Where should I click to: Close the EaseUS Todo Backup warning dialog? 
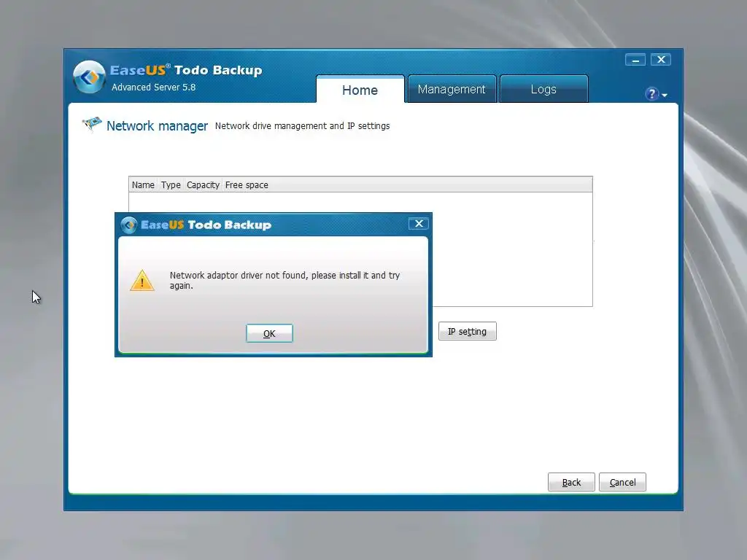pos(419,224)
